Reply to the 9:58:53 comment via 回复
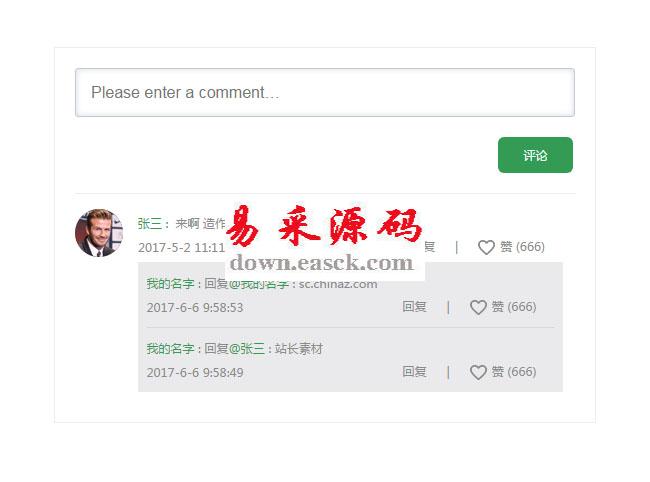Screen dimensions: 650x482 (414, 307)
